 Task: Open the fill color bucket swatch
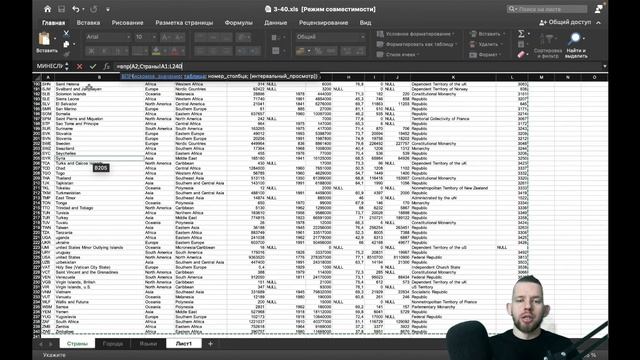point(156,51)
